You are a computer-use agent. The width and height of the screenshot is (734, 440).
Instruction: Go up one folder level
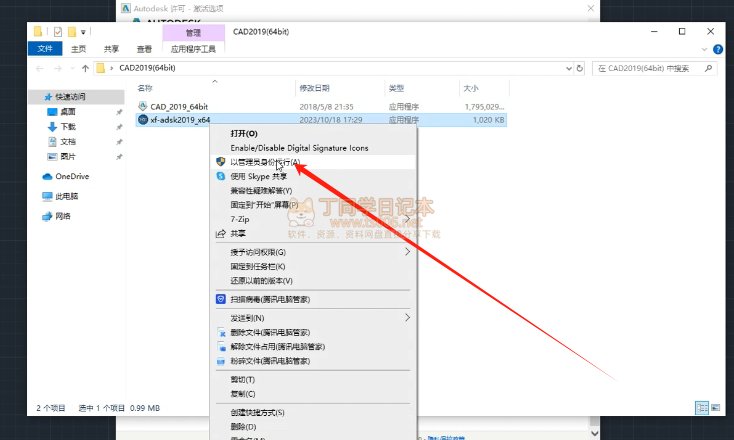[x=85, y=68]
